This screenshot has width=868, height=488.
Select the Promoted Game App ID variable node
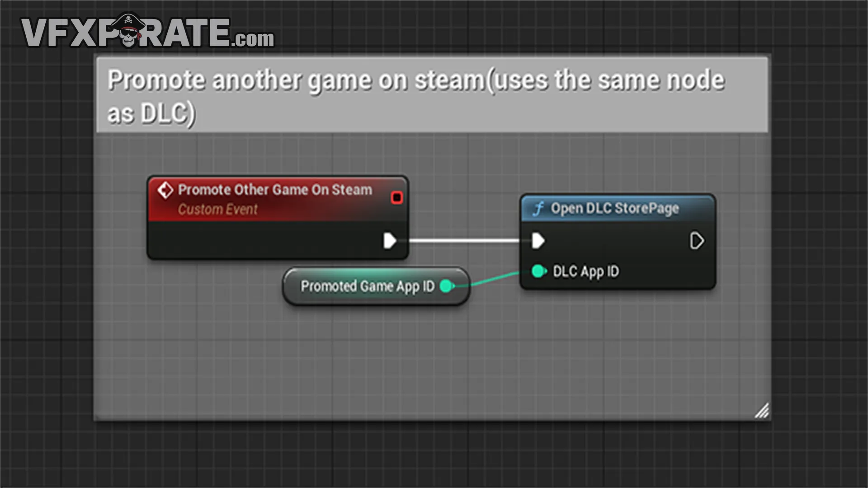pos(376,286)
